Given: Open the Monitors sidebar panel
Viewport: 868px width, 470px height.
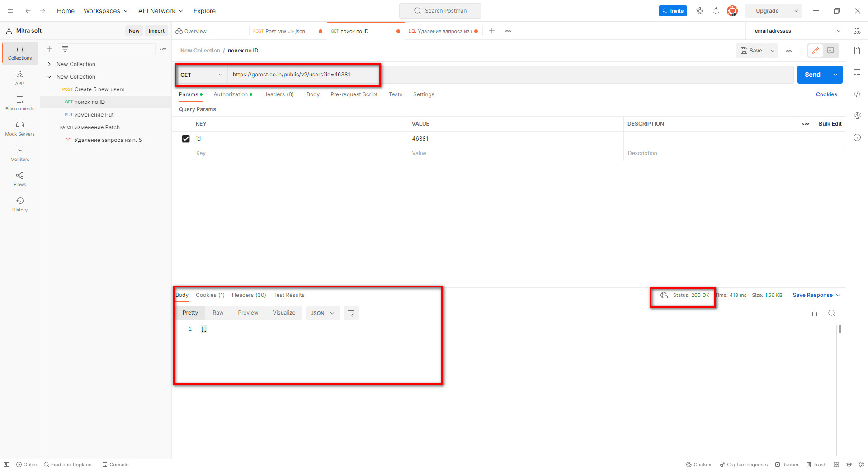Looking at the screenshot, I should (x=20, y=154).
